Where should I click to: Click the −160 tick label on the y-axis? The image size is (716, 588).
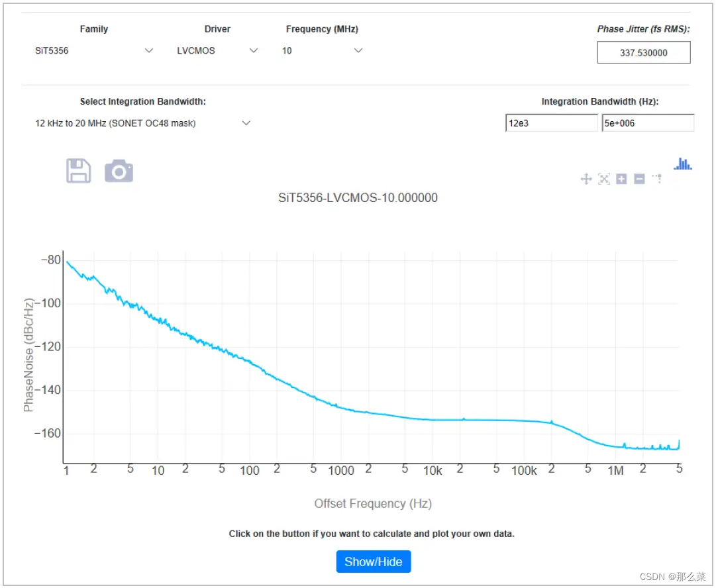[x=48, y=433]
